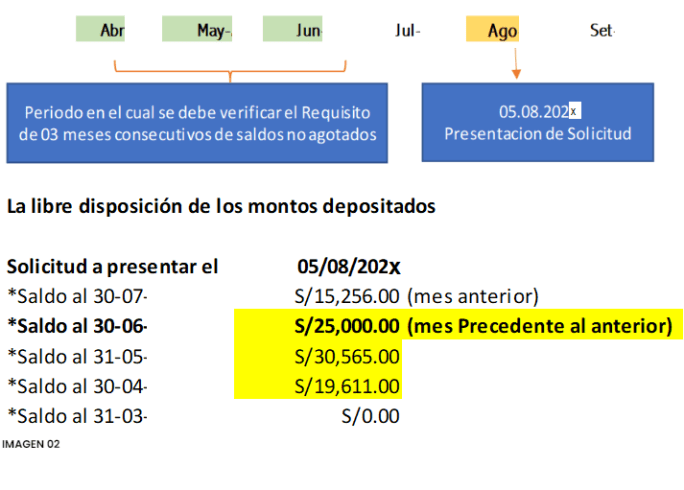Click the orange arrow below Ago
Image resolution: width=684 pixels, height=490 pixels.
click(x=516, y=64)
